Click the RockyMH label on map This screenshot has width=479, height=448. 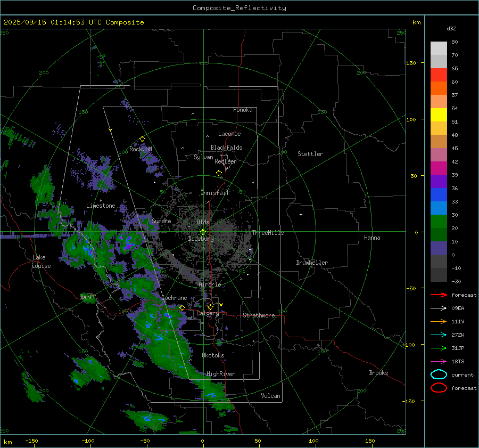click(x=141, y=149)
